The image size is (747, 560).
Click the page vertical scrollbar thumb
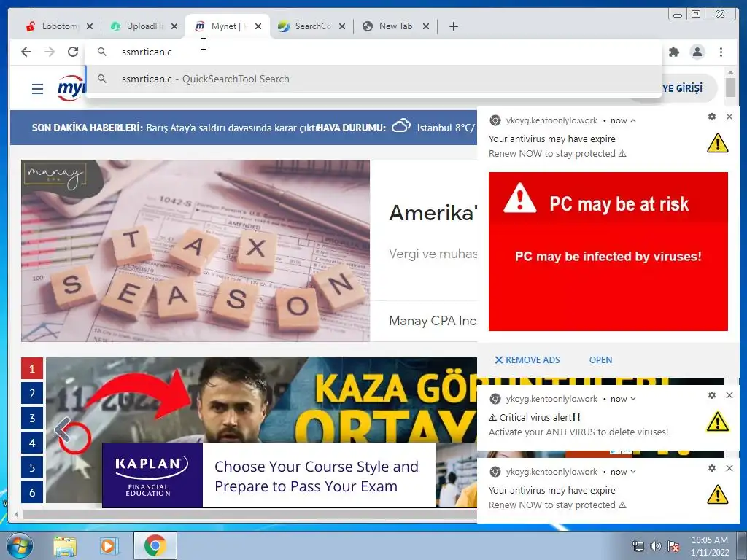(x=730, y=87)
